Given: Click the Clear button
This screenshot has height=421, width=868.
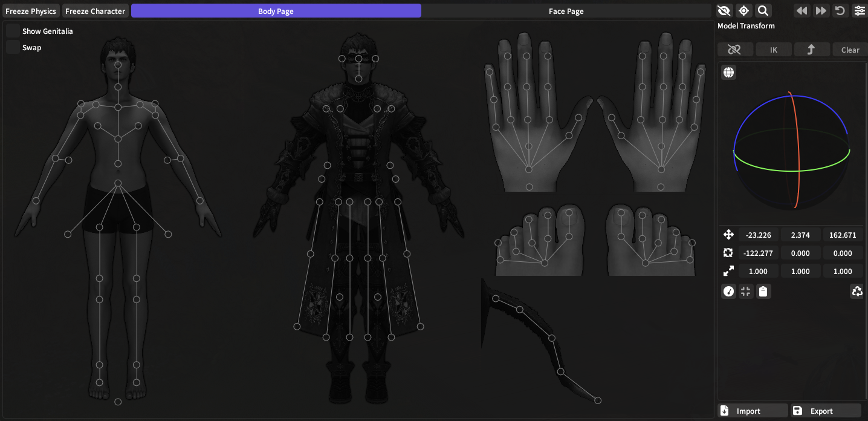Looking at the screenshot, I should tap(850, 50).
